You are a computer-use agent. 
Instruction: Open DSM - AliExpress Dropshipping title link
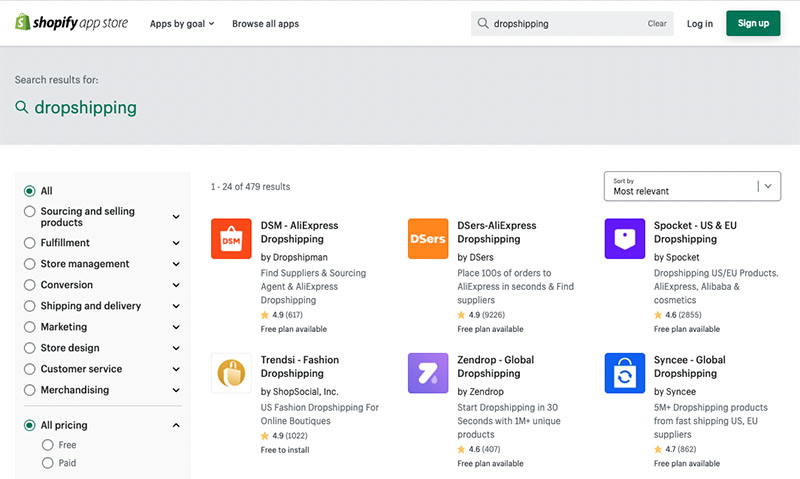tap(299, 232)
